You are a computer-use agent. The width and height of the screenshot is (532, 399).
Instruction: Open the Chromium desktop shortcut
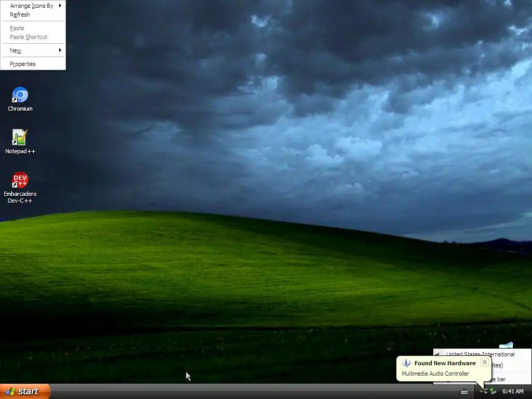(x=20, y=95)
